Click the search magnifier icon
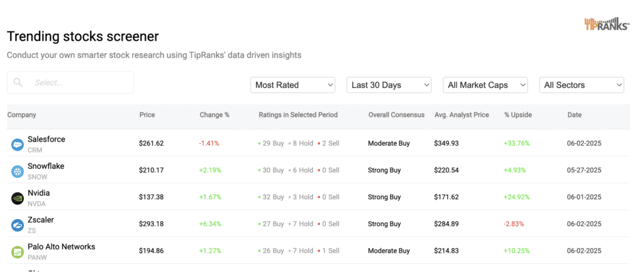Screen dimensions: 644x272 18,82
